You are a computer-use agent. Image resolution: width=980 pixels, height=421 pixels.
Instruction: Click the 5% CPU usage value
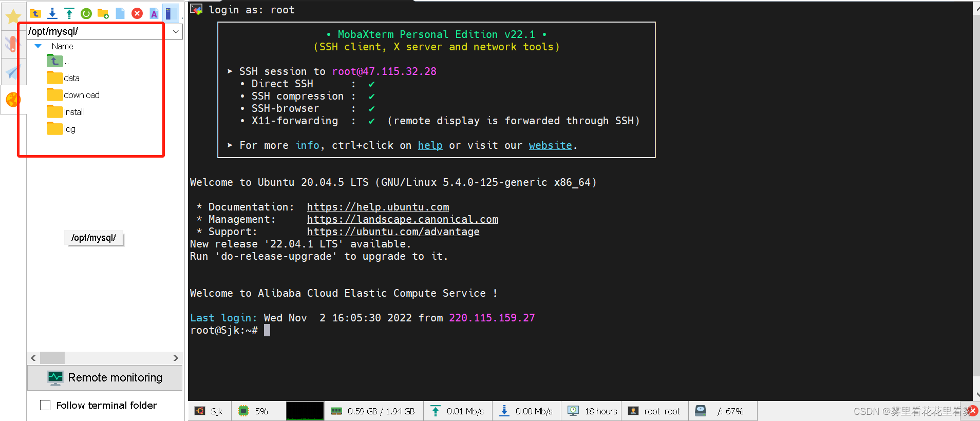(261, 411)
